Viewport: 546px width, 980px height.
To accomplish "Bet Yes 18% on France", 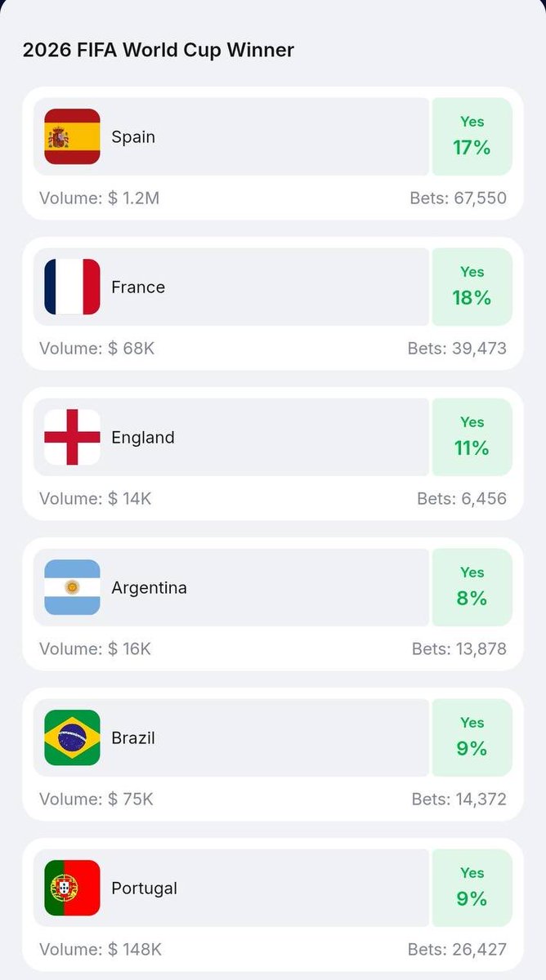I will (x=472, y=287).
